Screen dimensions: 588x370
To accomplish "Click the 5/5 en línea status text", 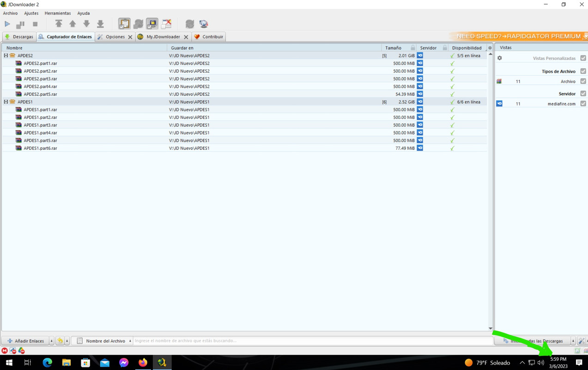I will 468,55.
